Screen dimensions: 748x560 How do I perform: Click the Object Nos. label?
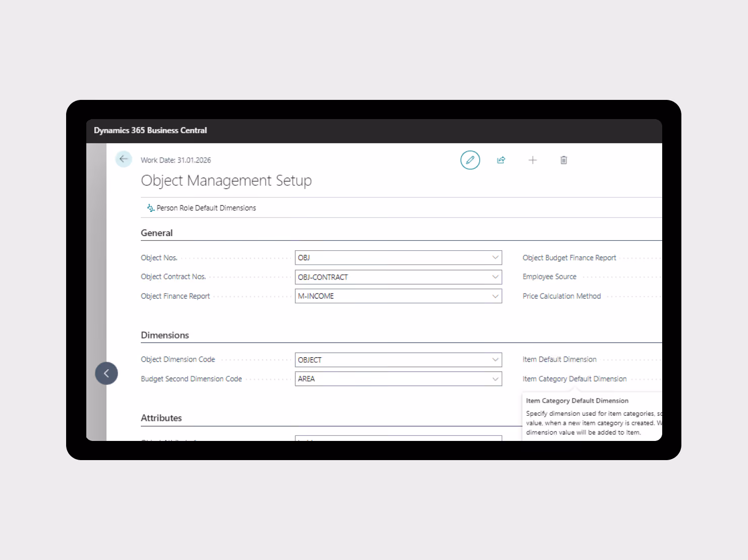tap(159, 258)
